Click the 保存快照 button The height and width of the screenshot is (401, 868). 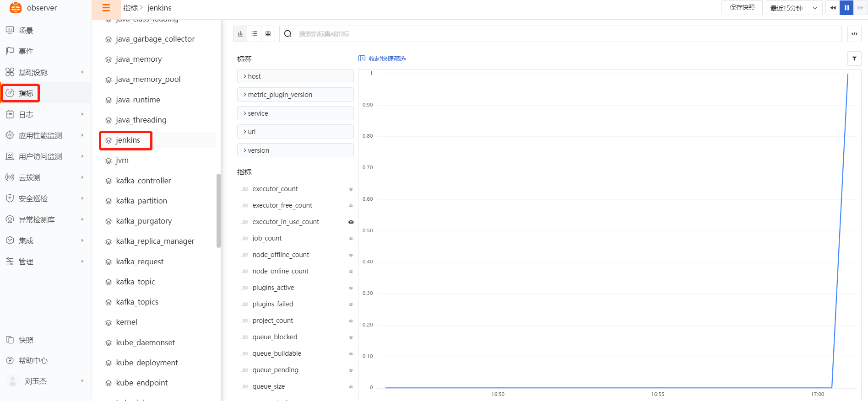pos(742,8)
